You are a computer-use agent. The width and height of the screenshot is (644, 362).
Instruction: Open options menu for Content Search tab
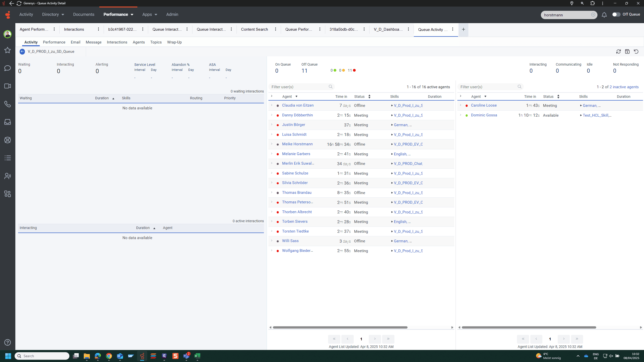[x=275, y=29]
